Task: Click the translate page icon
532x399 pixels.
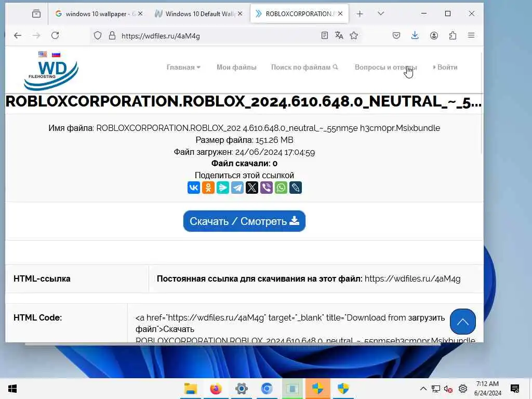Action: coord(339,35)
